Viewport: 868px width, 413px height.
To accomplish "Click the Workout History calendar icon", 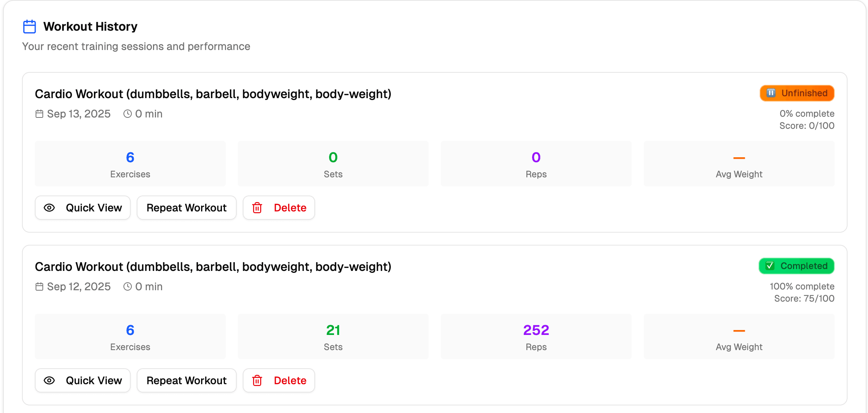I will pyautogui.click(x=30, y=27).
